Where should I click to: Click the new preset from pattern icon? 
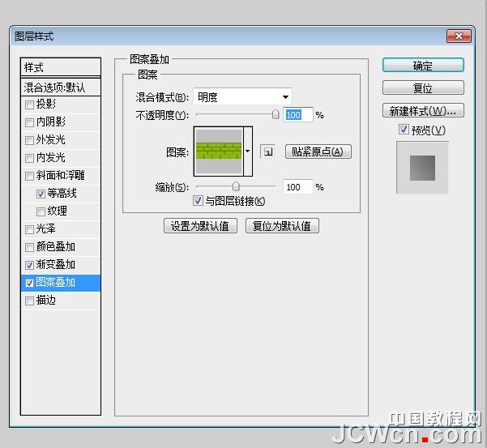tap(267, 151)
